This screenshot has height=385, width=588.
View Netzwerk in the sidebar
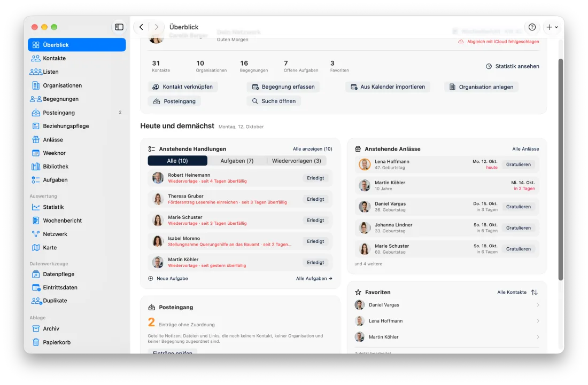pos(77,234)
